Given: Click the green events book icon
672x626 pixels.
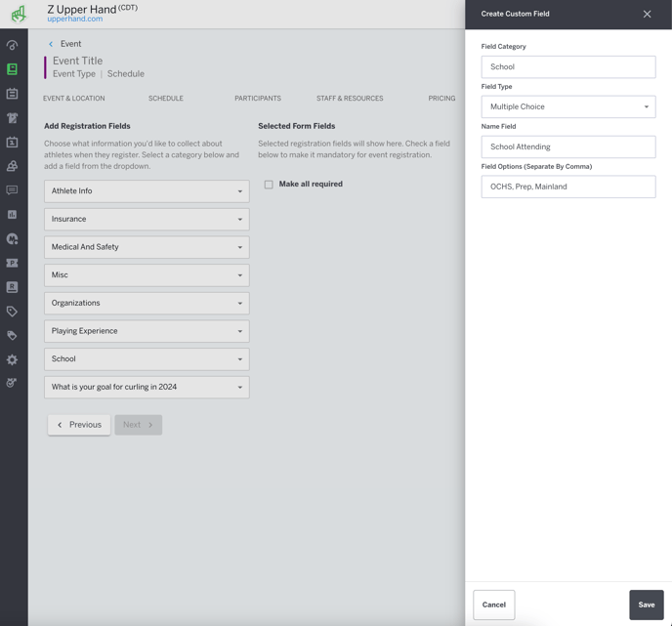Looking at the screenshot, I should pos(12,69).
